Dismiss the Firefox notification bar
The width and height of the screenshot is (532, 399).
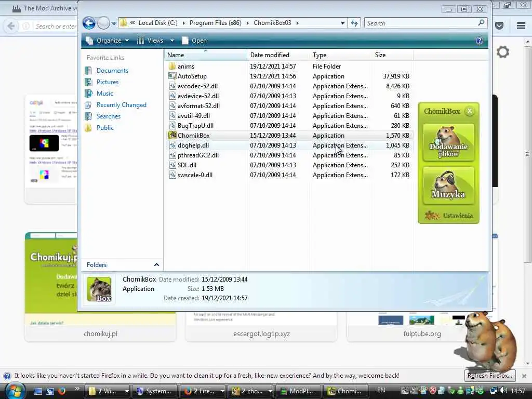click(524, 376)
